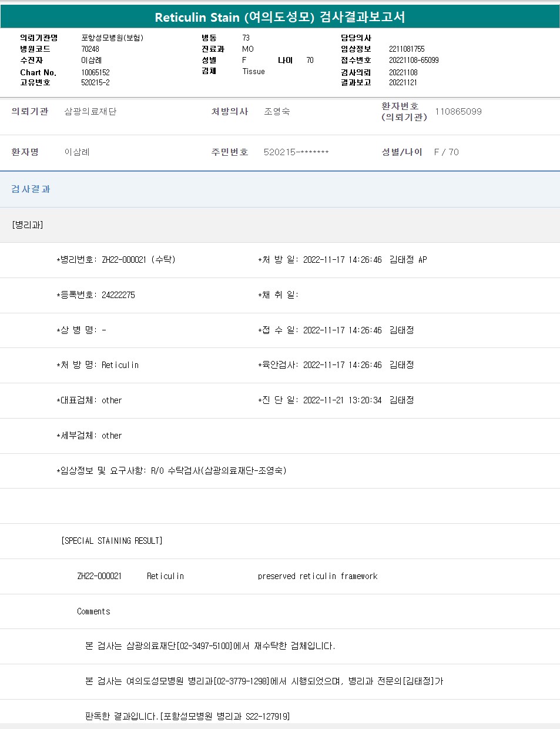Click the Comments label
Screen dimensions: 560x729
coord(93,611)
